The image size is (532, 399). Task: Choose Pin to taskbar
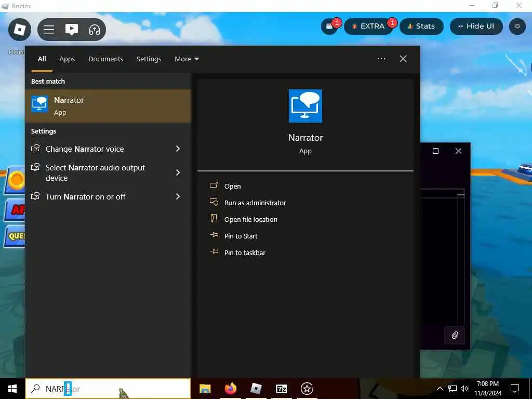[245, 253]
